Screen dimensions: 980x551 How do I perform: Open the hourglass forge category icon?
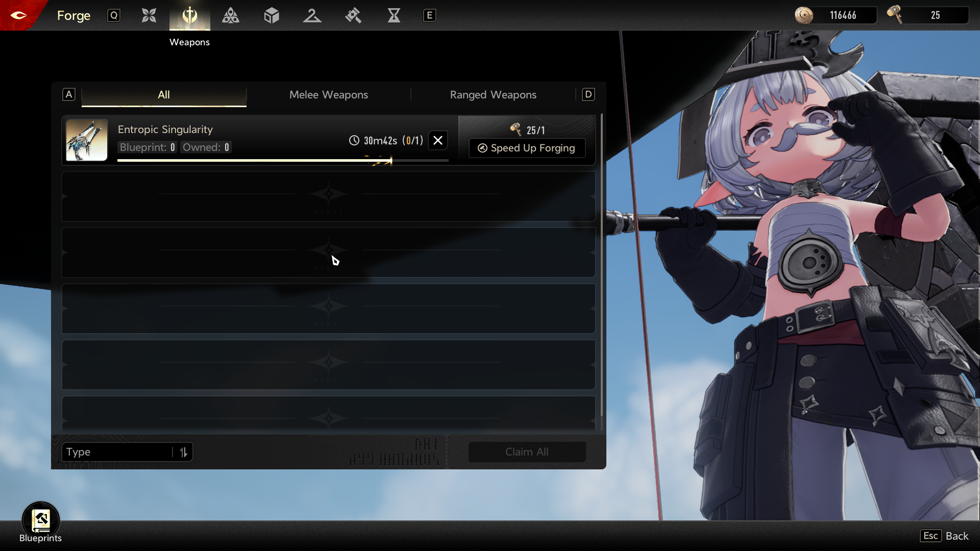pyautogui.click(x=394, y=15)
